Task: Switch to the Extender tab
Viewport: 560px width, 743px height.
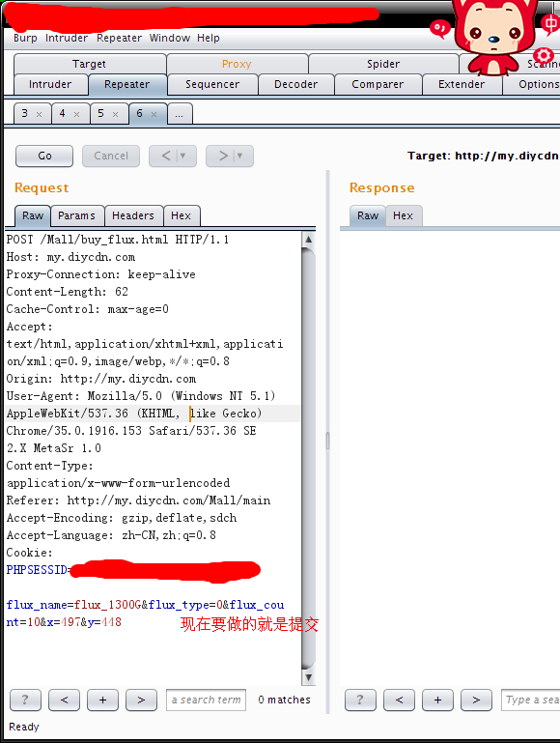Action: click(x=462, y=84)
